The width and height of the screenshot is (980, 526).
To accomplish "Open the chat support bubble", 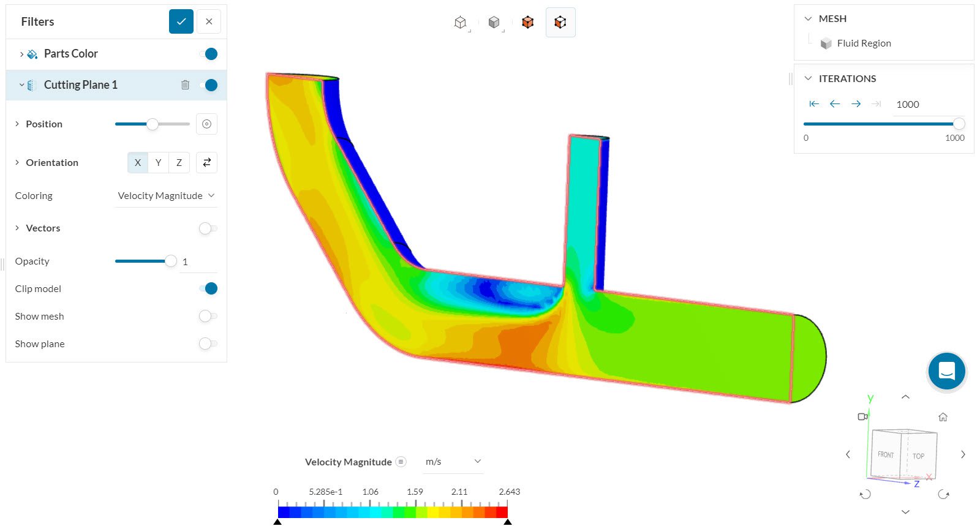I will click(946, 371).
